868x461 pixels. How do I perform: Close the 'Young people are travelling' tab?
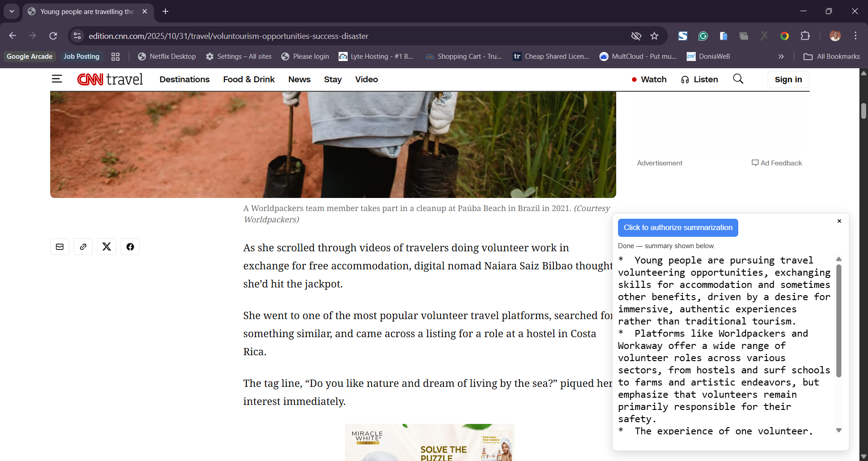(x=145, y=11)
